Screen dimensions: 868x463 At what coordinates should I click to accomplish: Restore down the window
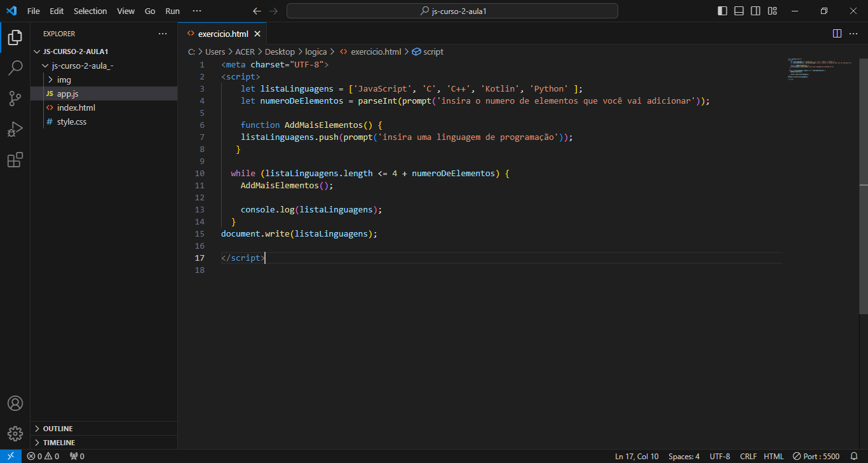824,11
